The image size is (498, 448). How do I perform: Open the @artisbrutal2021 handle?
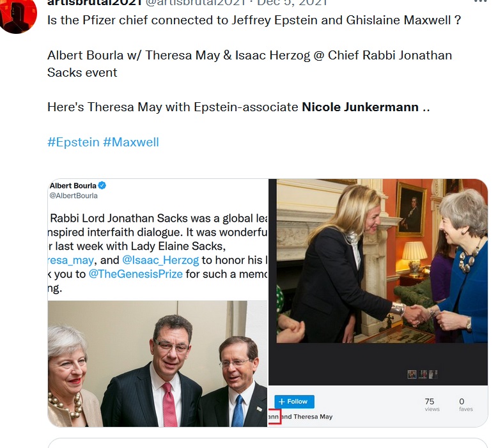coord(196,3)
